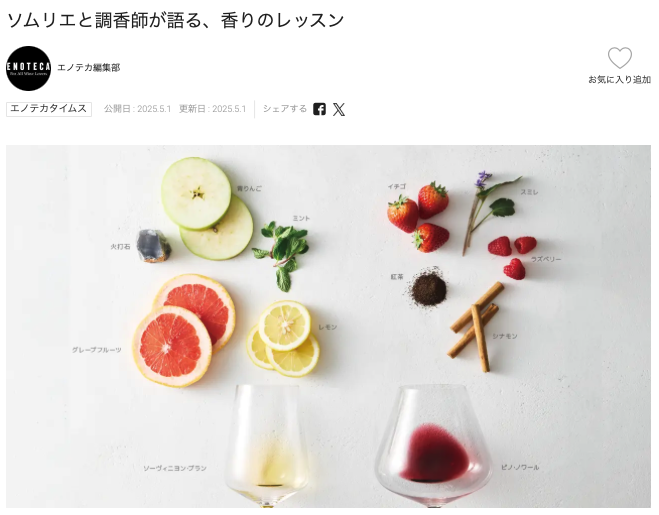This screenshot has height=515, width=659.
Task: Click the お気に入り追加 label
Action: 619,79
